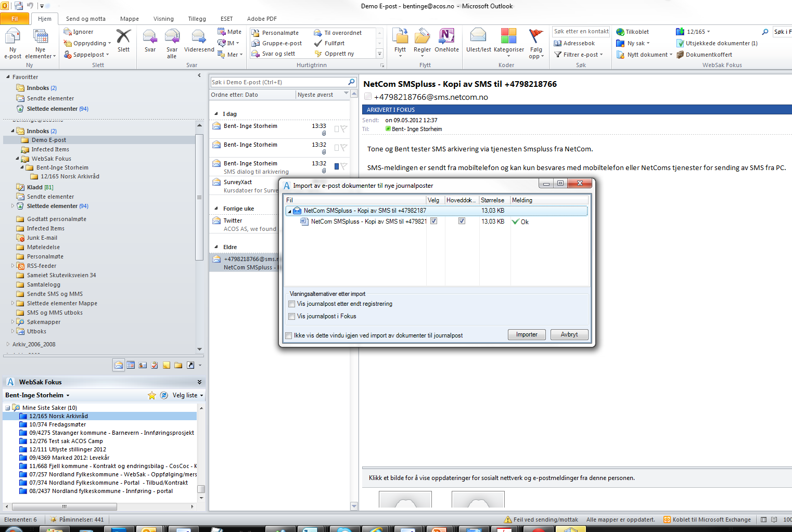The height and width of the screenshot is (532, 792).
Task: Collapse the WebSak Fokus folder tree node
Action: click(17, 159)
